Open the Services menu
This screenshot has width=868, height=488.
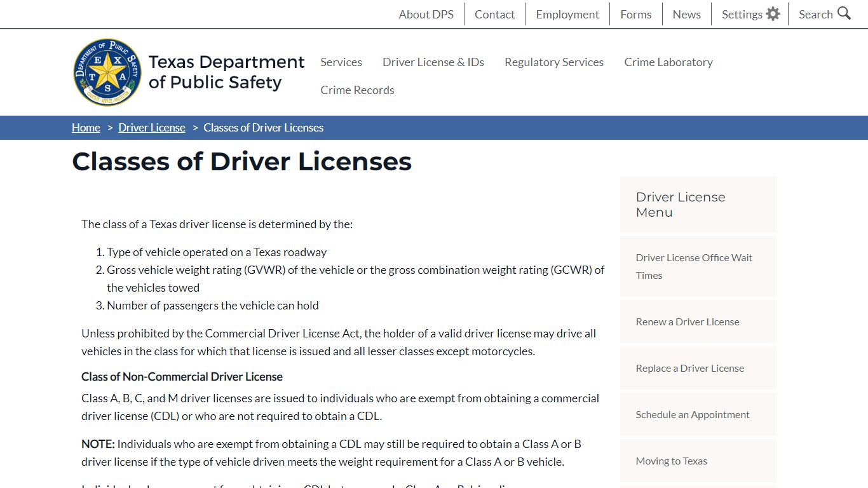(341, 62)
